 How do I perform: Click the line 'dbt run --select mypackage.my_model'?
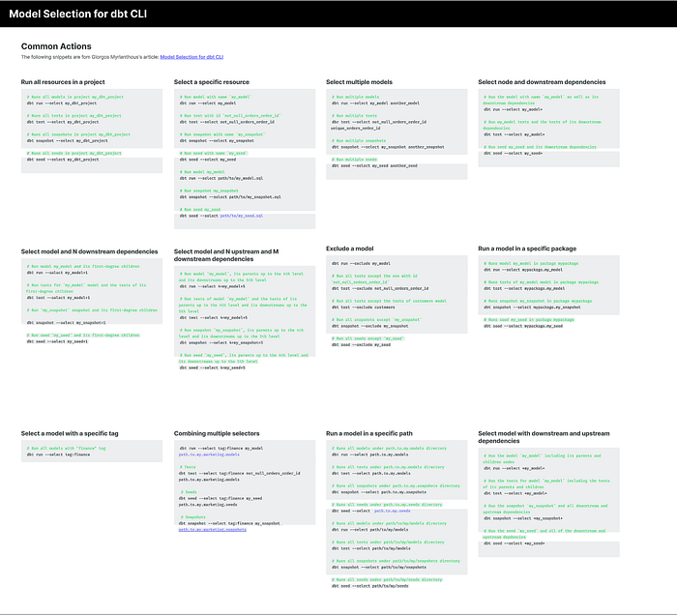point(523,270)
